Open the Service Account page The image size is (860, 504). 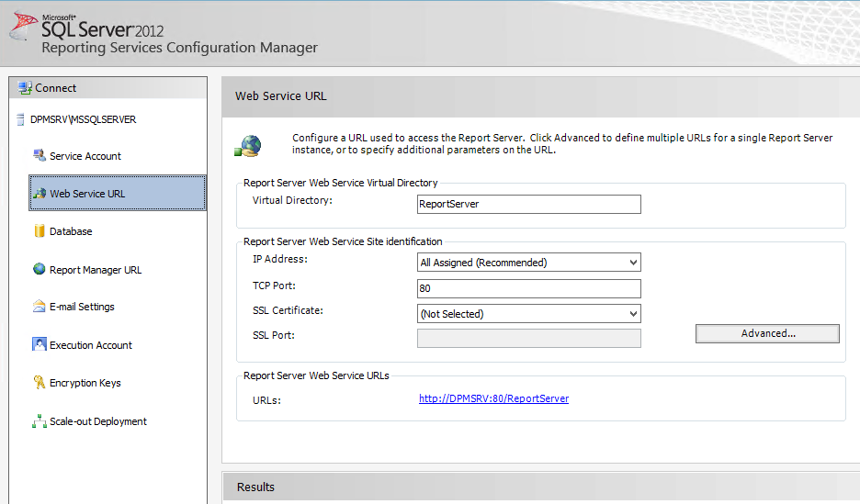85,156
